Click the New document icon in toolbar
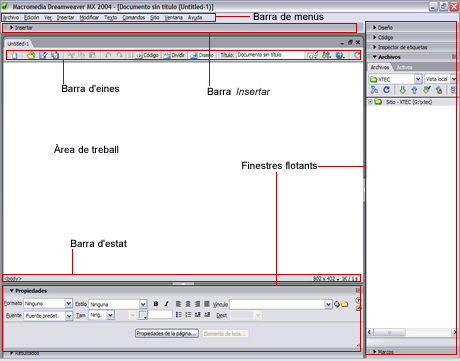Image resolution: width=460 pixels, height=361 pixels. 14,55
